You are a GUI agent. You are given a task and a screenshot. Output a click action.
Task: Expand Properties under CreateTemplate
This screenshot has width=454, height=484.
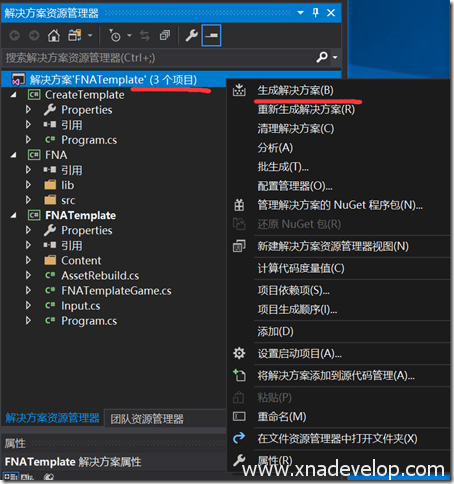click(x=29, y=109)
